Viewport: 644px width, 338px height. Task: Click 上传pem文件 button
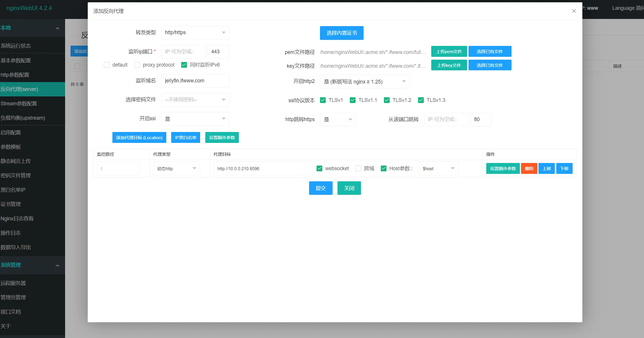(449, 52)
